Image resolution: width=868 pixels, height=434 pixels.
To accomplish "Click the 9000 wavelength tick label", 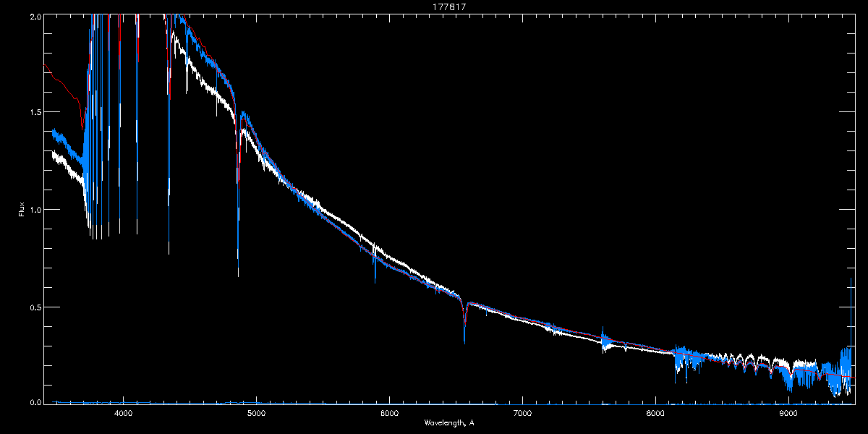I will point(788,413).
